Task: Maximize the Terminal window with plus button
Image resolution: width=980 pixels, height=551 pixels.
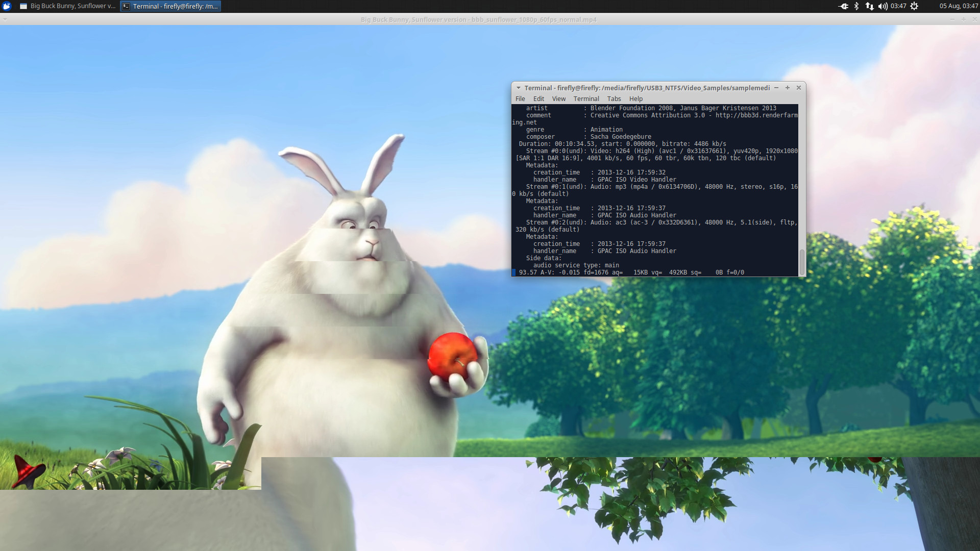Action: tap(788, 88)
